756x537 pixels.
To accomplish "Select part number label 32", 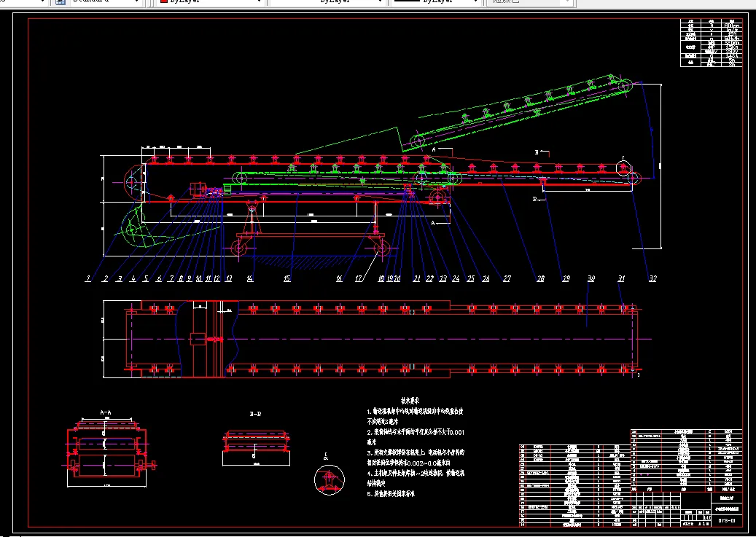I will tap(652, 278).
